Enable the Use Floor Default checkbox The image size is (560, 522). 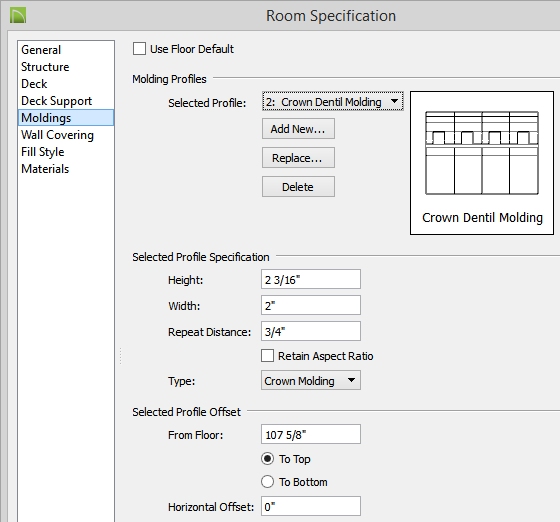click(139, 49)
